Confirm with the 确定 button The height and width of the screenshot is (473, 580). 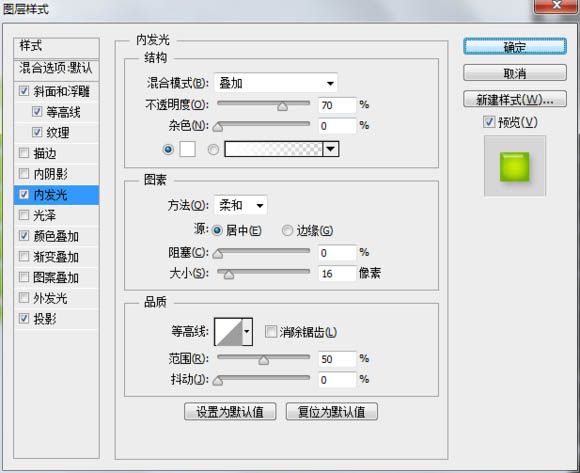coord(515,47)
